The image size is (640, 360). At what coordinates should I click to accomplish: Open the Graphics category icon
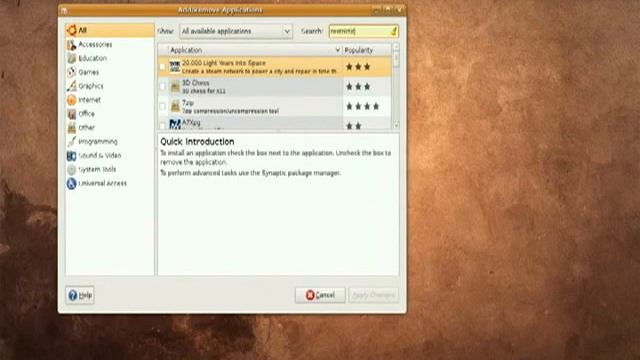coord(72,86)
